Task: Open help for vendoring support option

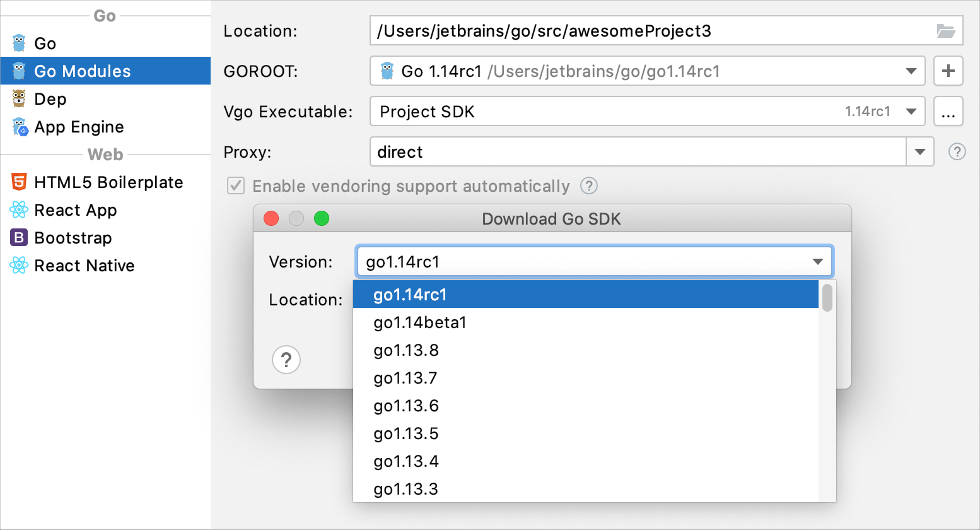Action: pyautogui.click(x=588, y=186)
